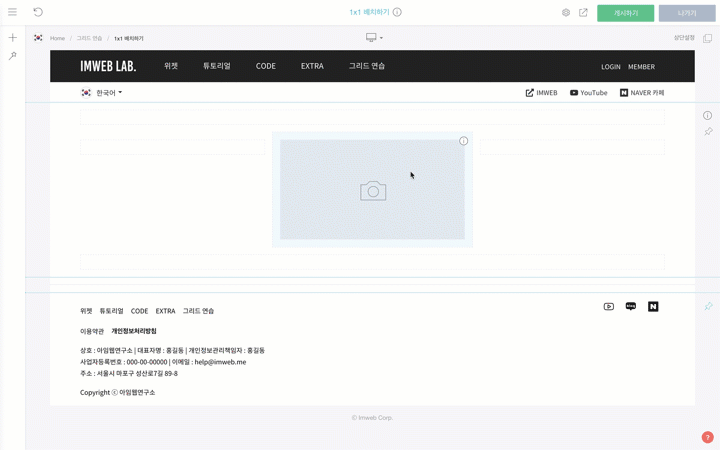Open the red help question mark button
This screenshot has height=450, width=720.
[708, 438]
